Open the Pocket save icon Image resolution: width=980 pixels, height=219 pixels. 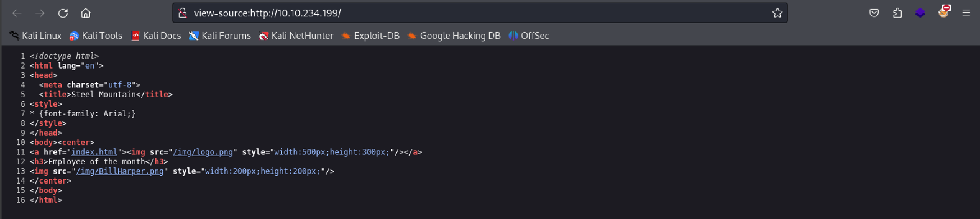(x=874, y=13)
